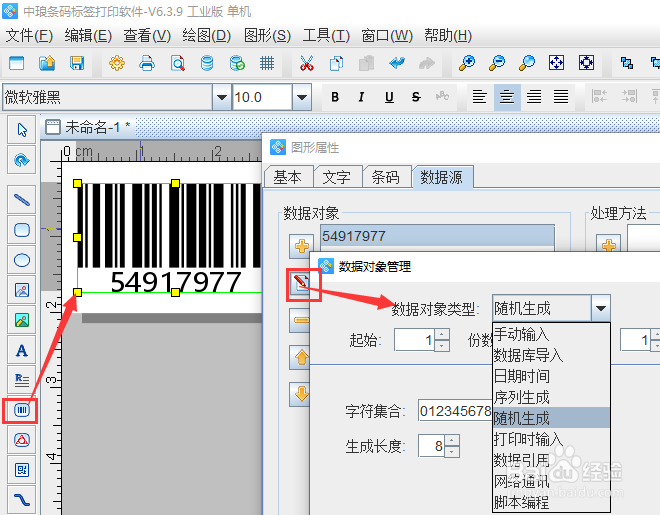Create a new label document
Viewport: 660px width, 515px height.
pos(16,63)
